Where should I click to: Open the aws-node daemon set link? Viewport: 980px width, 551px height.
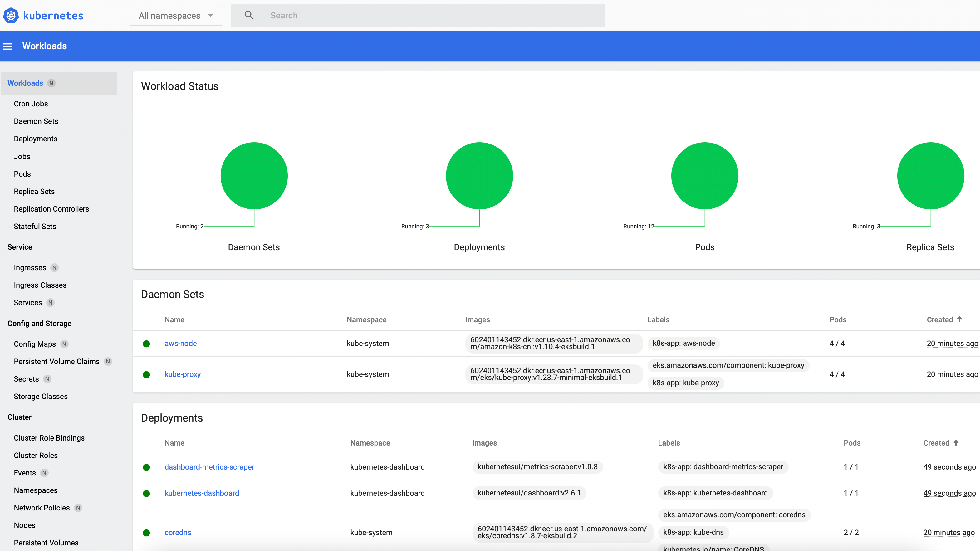181,344
